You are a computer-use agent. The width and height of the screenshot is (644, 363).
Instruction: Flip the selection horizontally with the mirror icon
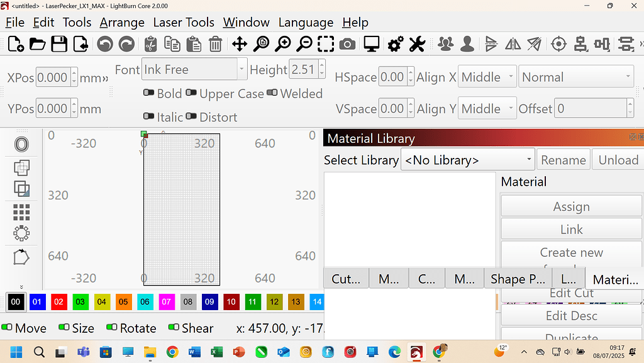tap(513, 44)
